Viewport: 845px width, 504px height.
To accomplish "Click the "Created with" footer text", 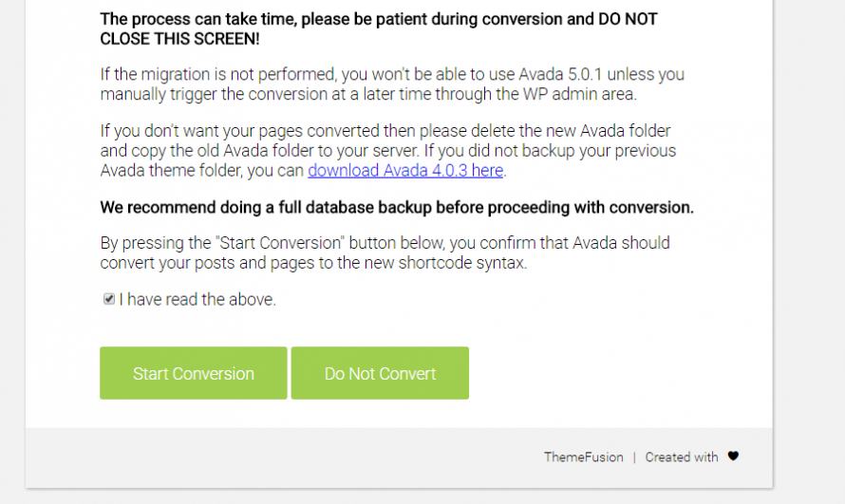I will click(681, 457).
